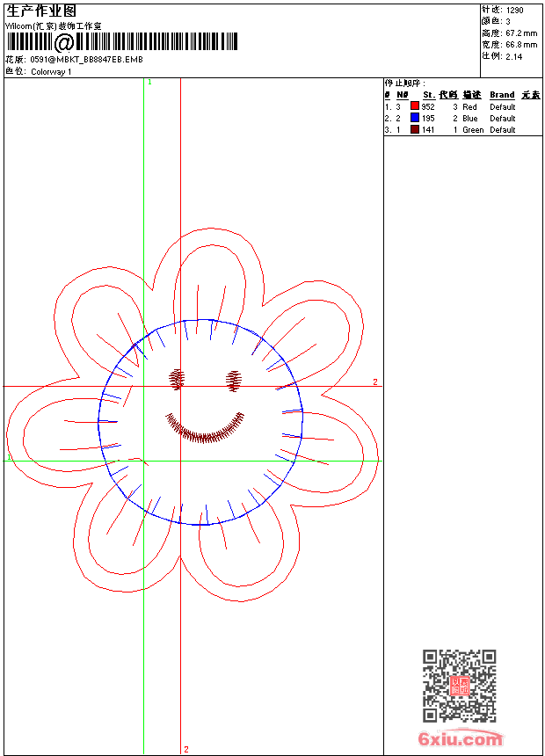This screenshot has height=756, width=545.
Task: Click the barcode in the header
Action: pos(123,42)
